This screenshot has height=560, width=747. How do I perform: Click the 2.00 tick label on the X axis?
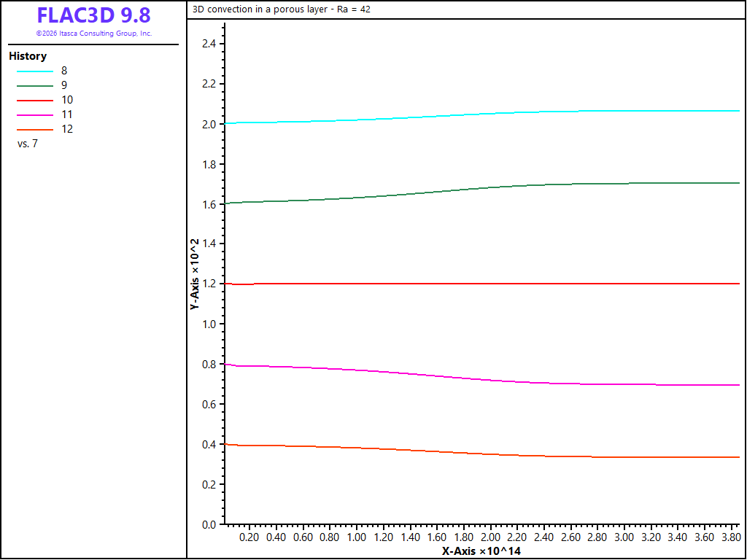click(x=491, y=537)
